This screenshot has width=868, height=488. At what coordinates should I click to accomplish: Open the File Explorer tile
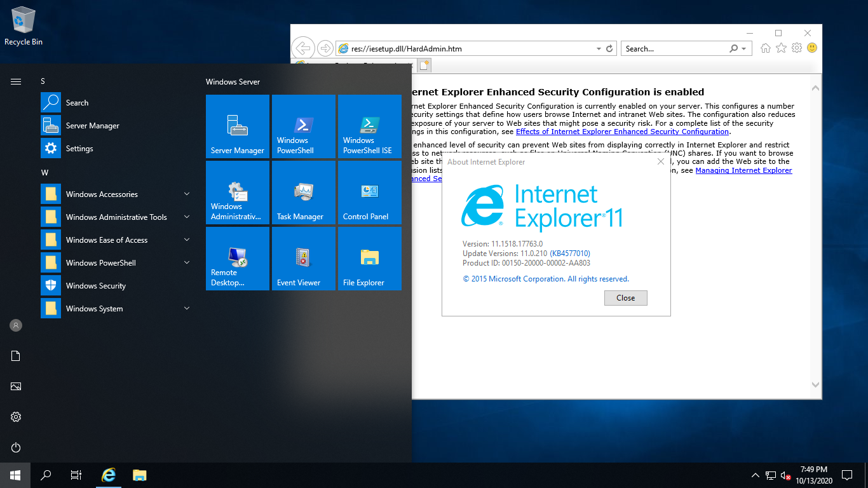point(370,259)
